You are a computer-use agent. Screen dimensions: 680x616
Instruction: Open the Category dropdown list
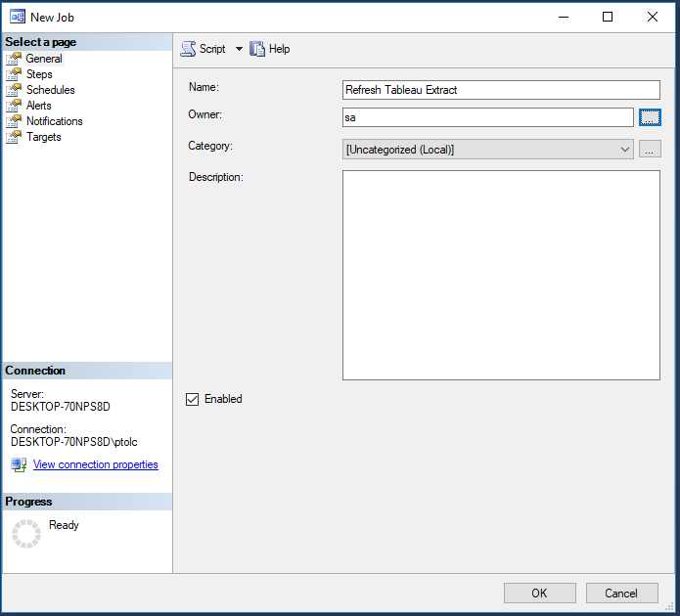click(x=488, y=150)
